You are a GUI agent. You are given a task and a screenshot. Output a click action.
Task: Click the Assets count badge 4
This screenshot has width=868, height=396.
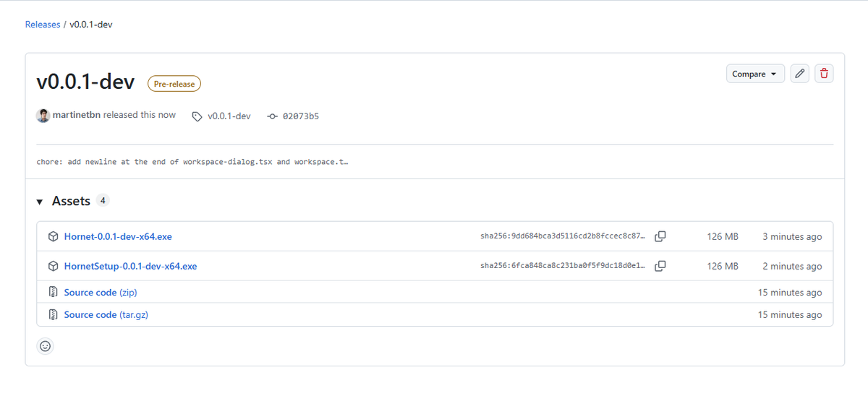coord(103,201)
